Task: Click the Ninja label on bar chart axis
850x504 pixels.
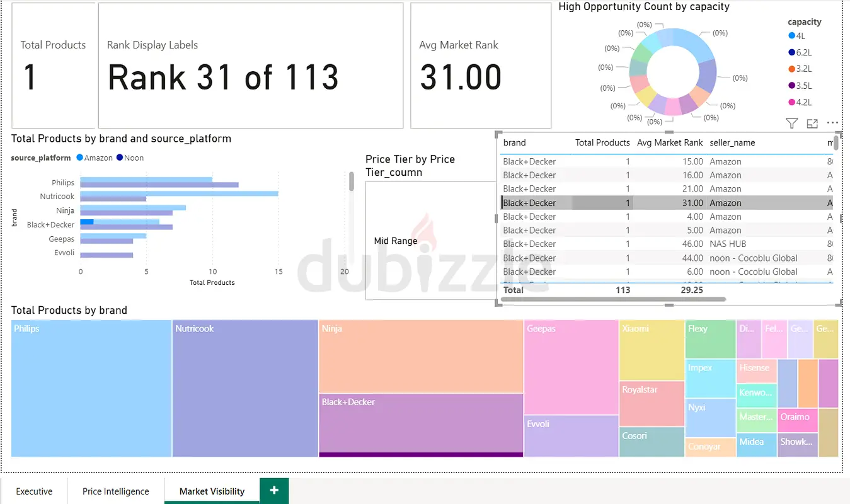Action: [65, 211]
